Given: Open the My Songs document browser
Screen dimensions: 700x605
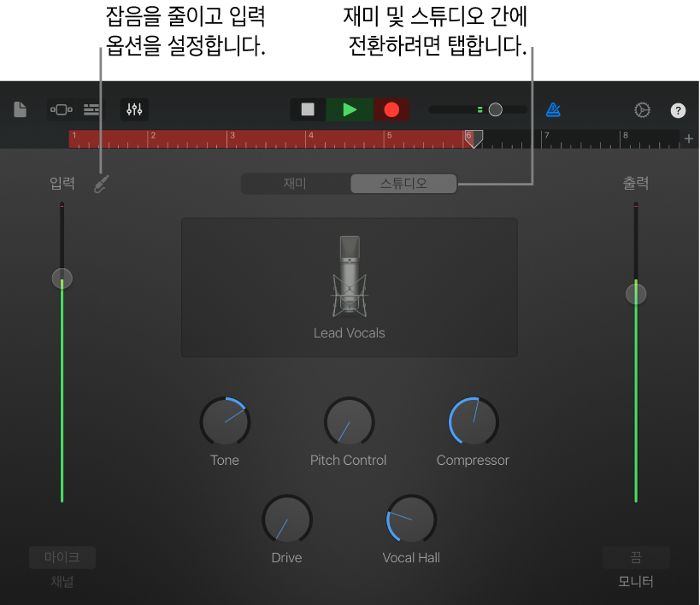Looking at the screenshot, I should [x=21, y=109].
